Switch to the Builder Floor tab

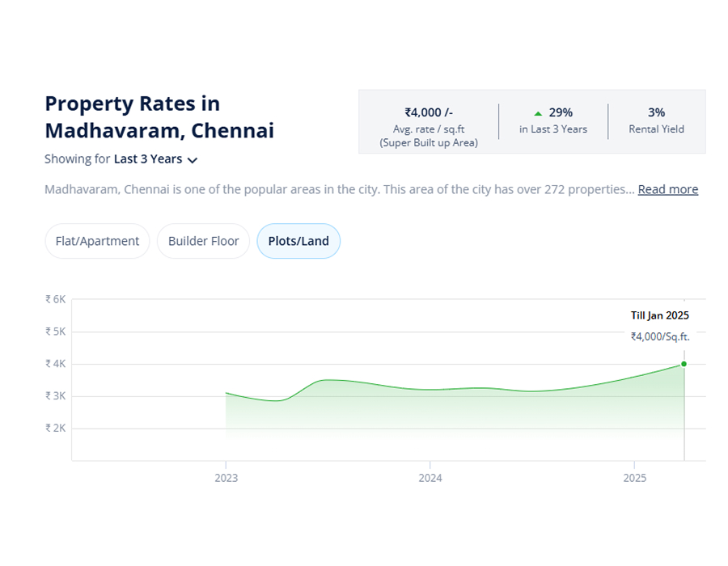click(x=203, y=241)
